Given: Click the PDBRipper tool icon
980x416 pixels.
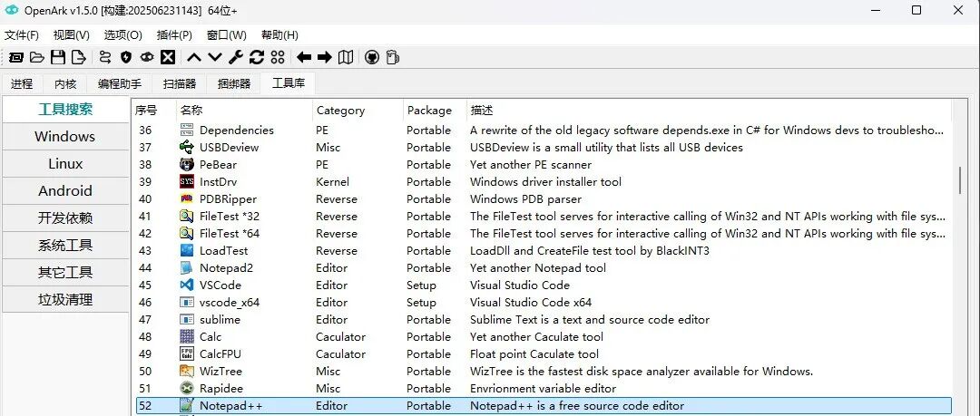Looking at the screenshot, I should pos(186,199).
